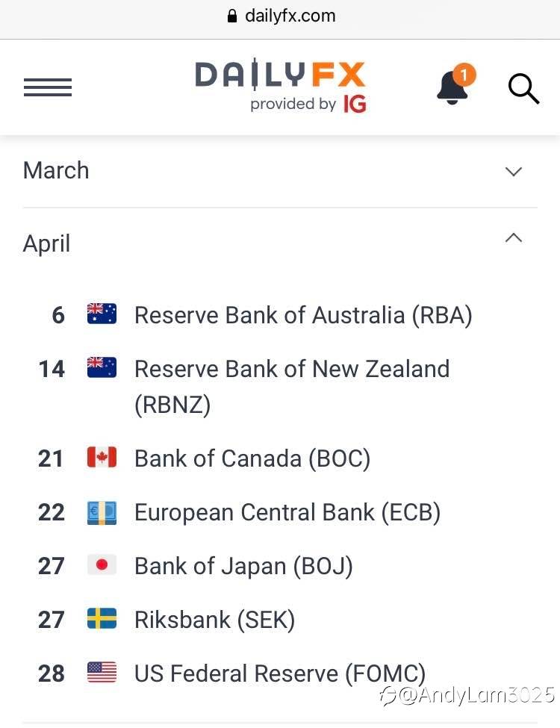The width and height of the screenshot is (560, 728).
Task: Click the Australian flag icon
Action: tap(102, 314)
